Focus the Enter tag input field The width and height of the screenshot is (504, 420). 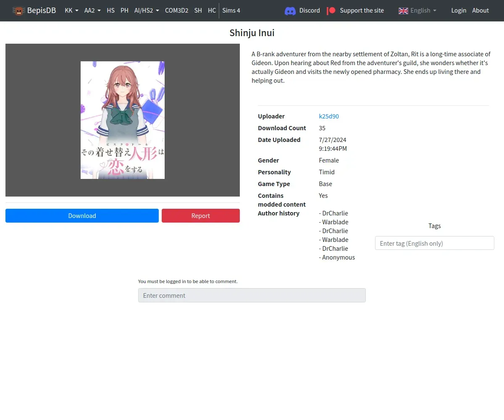pyautogui.click(x=434, y=243)
